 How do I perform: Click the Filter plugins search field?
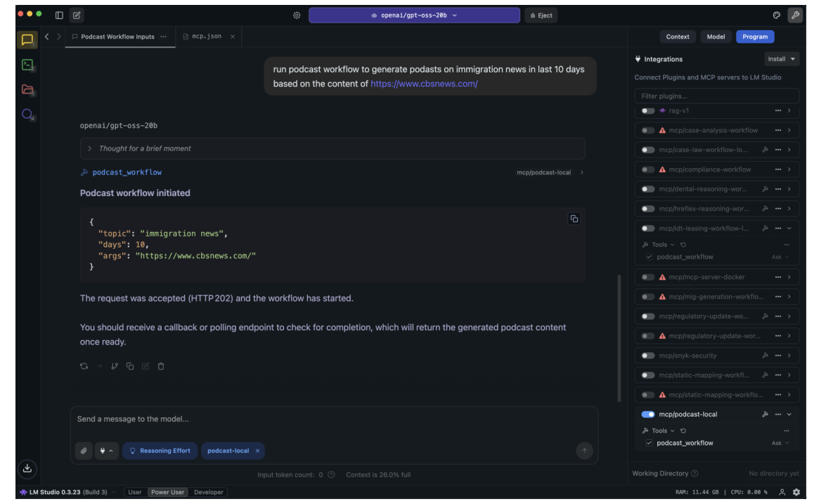pos(716,96)
